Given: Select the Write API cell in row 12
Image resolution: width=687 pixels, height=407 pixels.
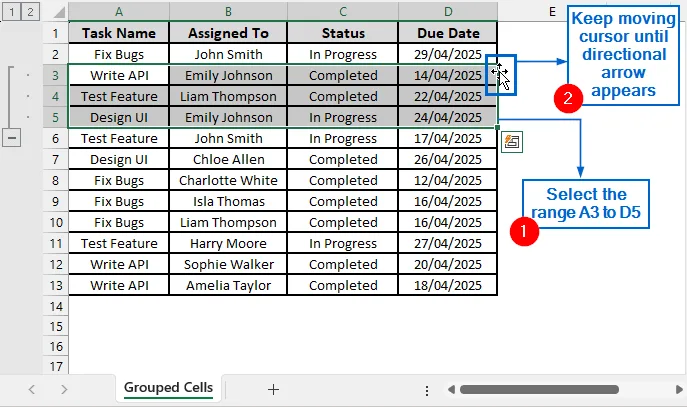Looking at the screenshot, I should (x=119, y=265).
